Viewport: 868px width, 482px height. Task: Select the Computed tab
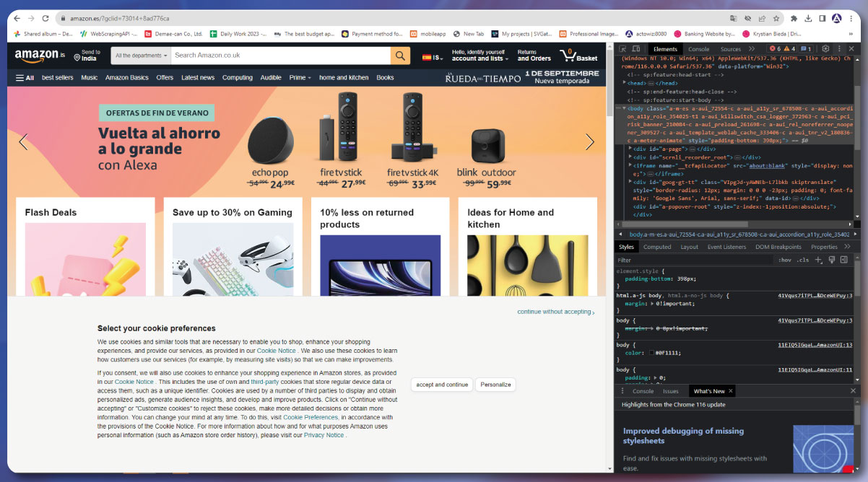point(657,247)
